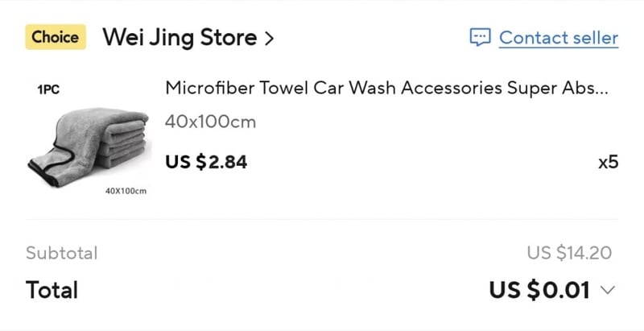Click the US $14.20 subtotal amount
This screenshot has width=644, height=331.
(569, 253)
